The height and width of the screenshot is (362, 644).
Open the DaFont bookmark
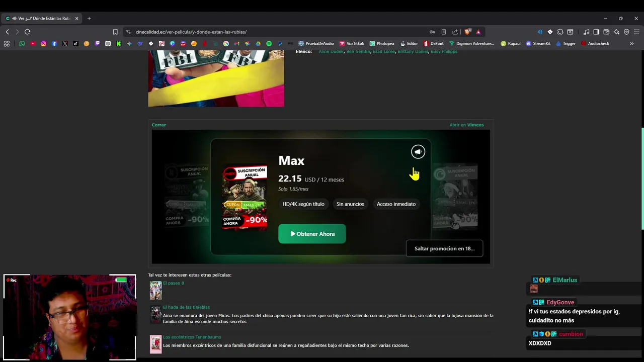point(433,44)
